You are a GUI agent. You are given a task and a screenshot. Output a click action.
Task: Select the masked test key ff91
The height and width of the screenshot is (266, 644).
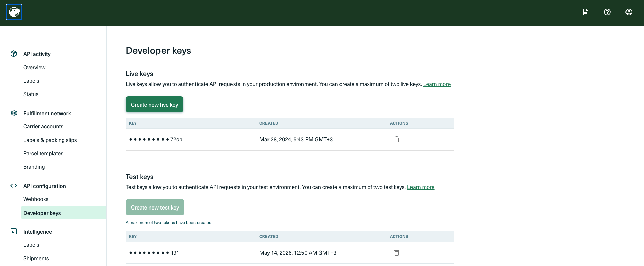click(x=154, y=253)
